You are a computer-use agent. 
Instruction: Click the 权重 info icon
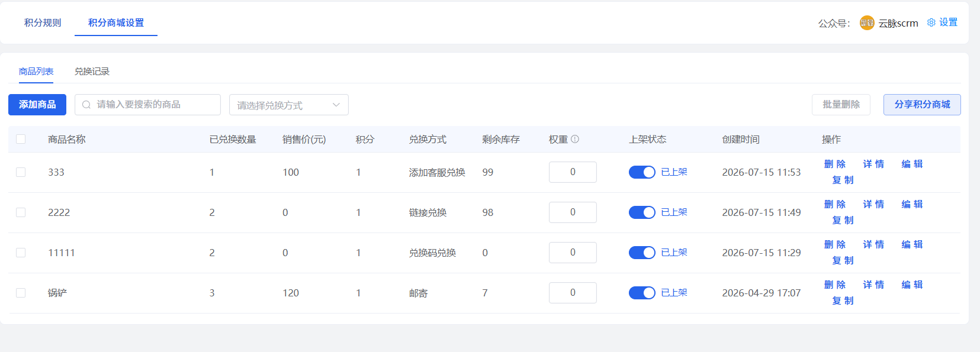(574, 139)
